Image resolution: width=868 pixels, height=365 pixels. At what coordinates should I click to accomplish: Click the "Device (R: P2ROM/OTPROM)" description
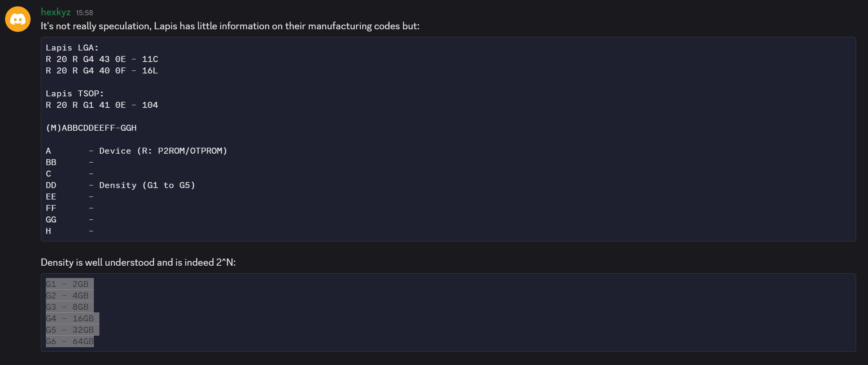pos(163,151)
